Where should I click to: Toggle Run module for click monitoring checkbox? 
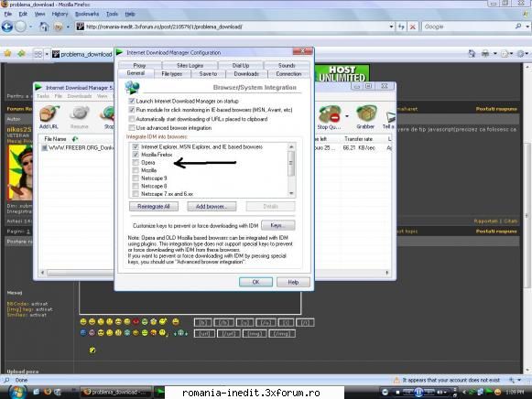(x=132, y=110)
